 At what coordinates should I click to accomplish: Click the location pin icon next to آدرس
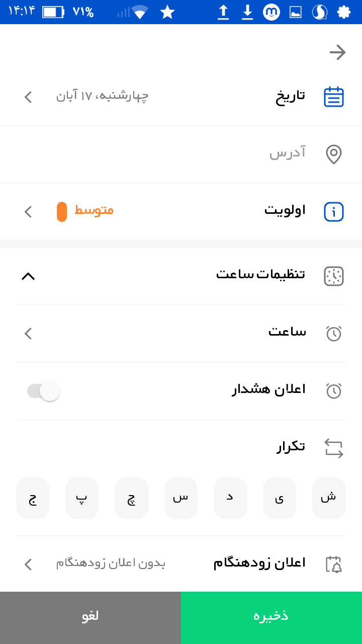point(333,154)
